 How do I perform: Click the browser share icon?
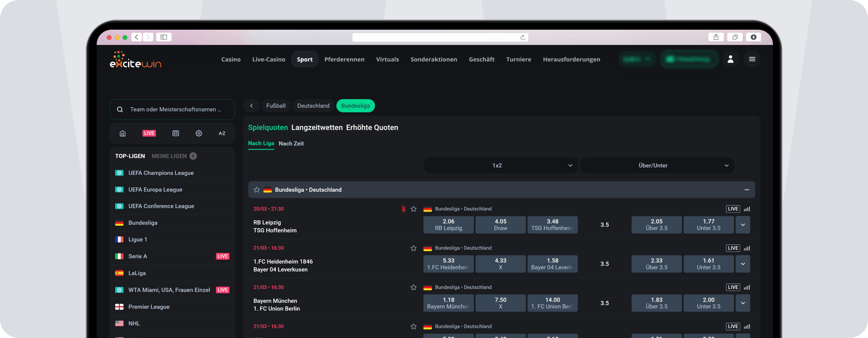tap(716, 37)
